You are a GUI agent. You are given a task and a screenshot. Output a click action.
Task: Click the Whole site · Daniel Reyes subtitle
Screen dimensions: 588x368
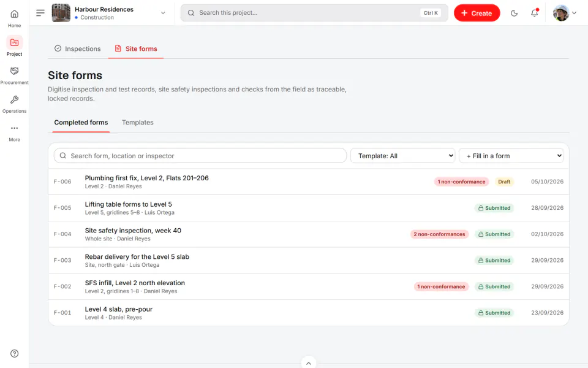[118, 239]
